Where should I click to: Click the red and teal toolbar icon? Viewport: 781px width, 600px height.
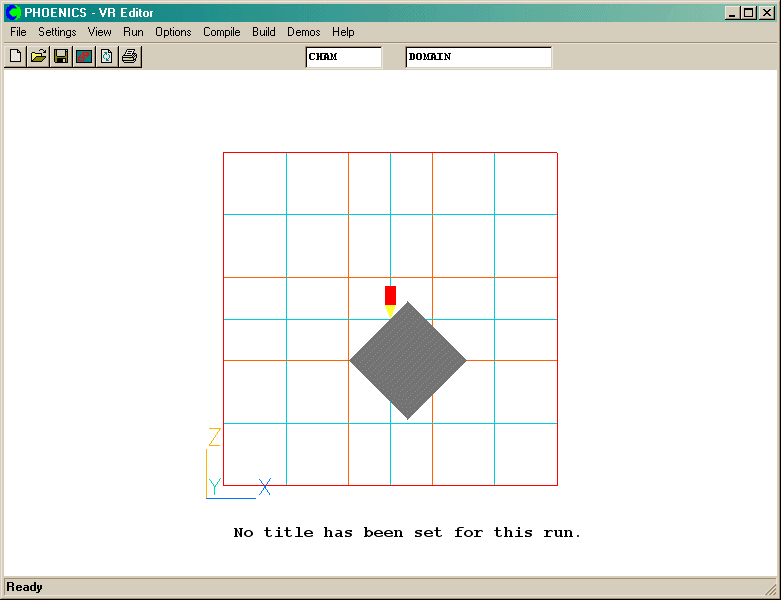(84, 57)
